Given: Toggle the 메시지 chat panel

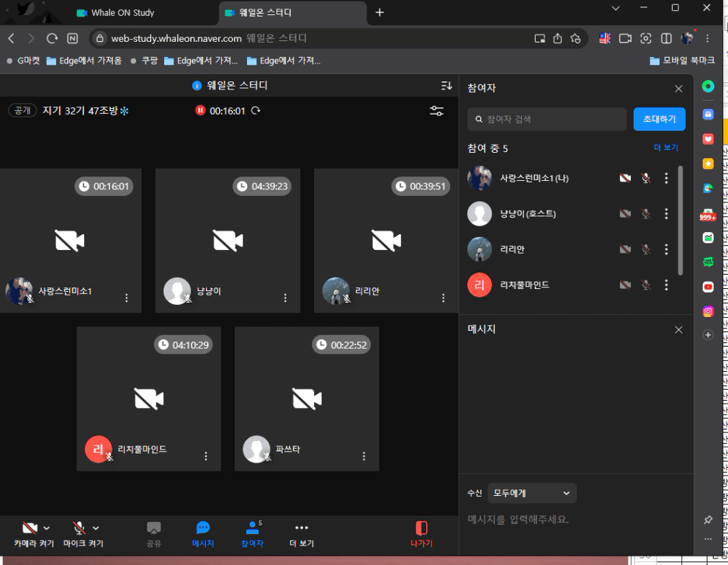Looking at the screenshot, I should pos(203,534).
